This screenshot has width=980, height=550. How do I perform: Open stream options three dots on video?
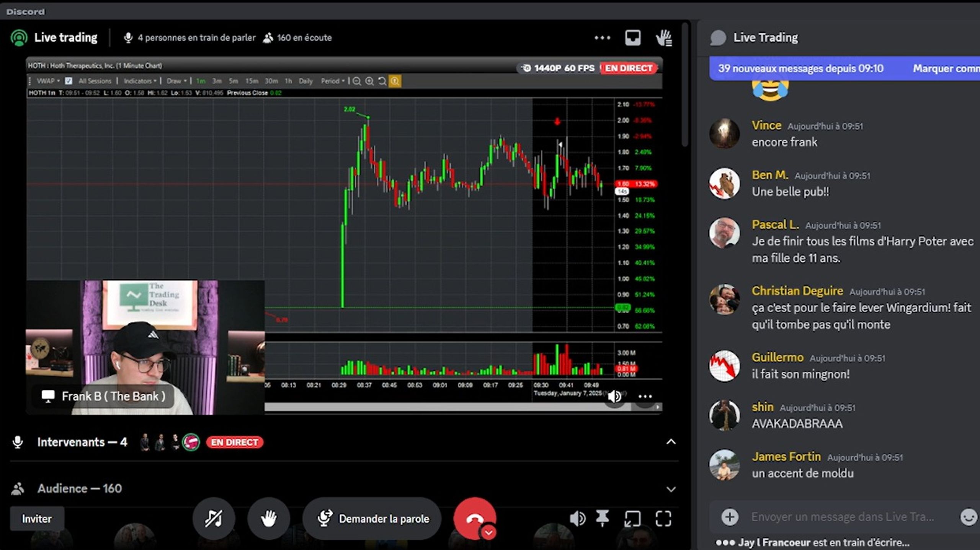[645, 397]
